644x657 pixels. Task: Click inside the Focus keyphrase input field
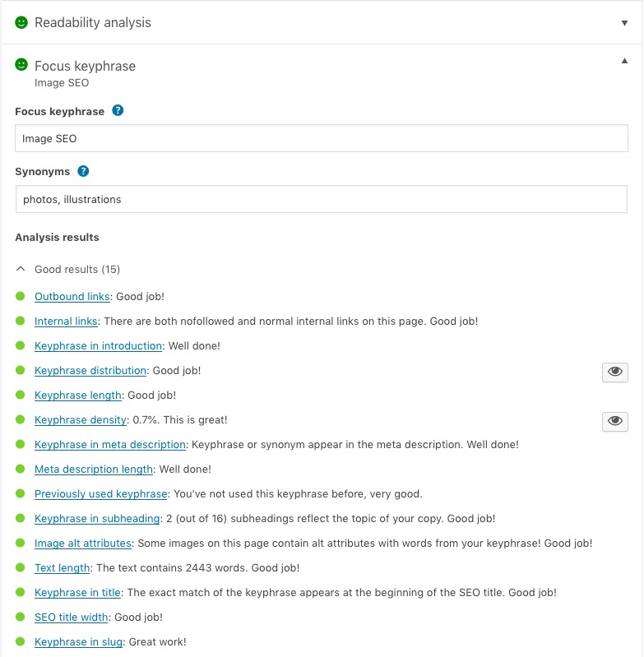[x=321, y=138]
